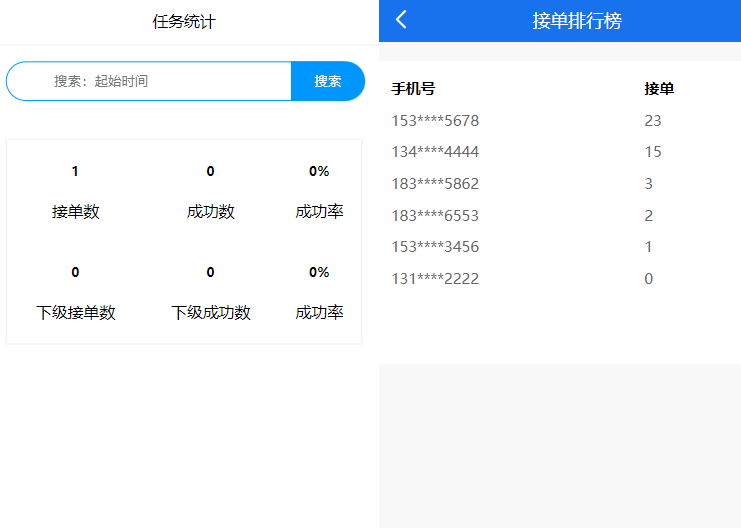Click order count for 131****2222
Viewport: 741px width, 528px height.
[648, 278]
